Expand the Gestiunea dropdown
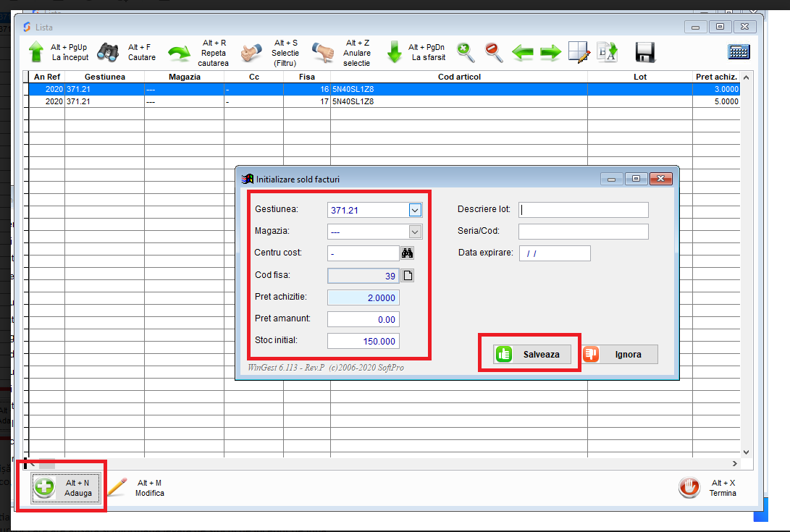 pyautogui.click(x=415, y=210)
